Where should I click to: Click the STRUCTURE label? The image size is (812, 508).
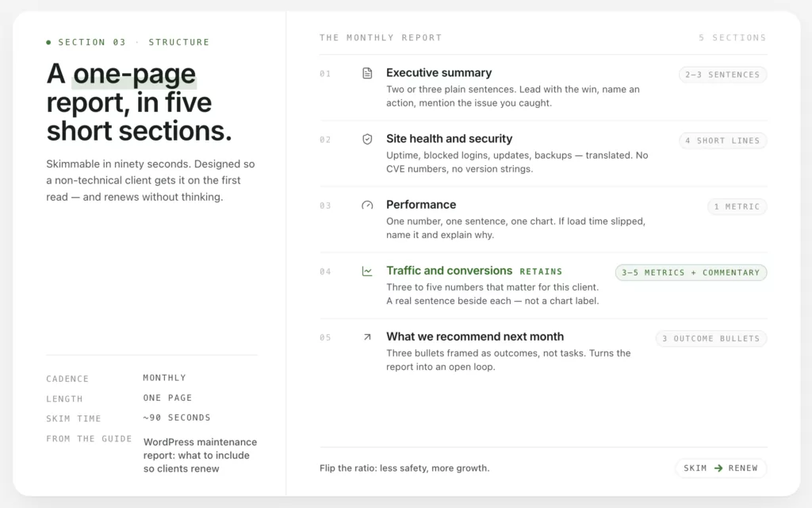point(179,42)
